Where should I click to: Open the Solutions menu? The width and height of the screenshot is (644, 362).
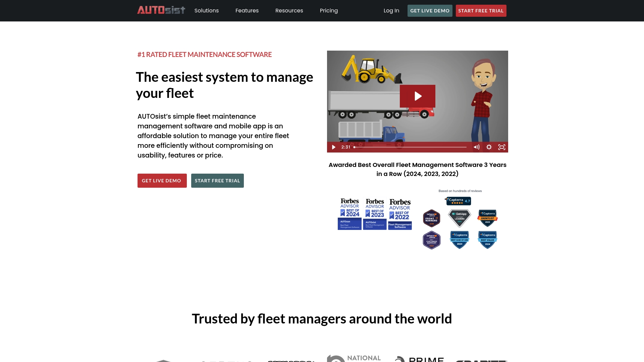[206, 11]
